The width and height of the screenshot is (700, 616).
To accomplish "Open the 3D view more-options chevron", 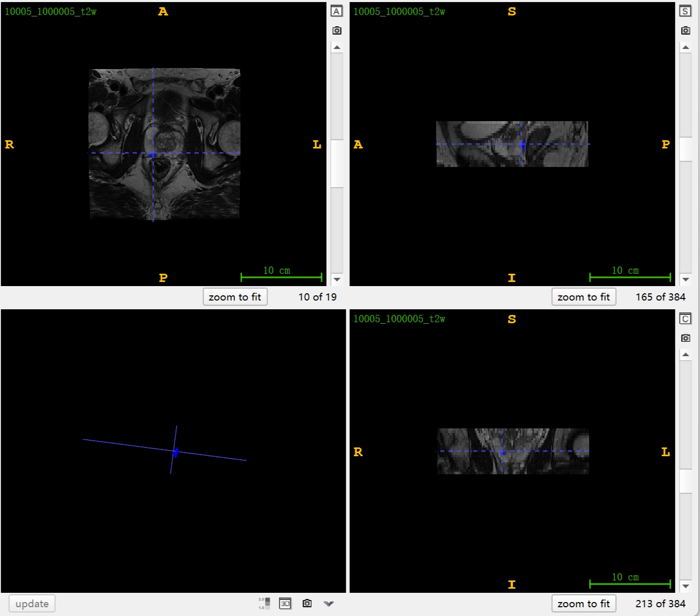I will click(329, 604).
